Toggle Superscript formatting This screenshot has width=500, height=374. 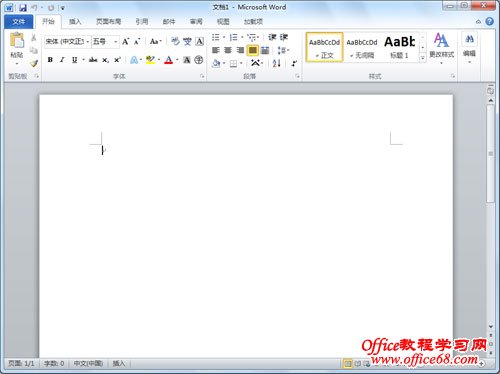[x=117, y=60]
